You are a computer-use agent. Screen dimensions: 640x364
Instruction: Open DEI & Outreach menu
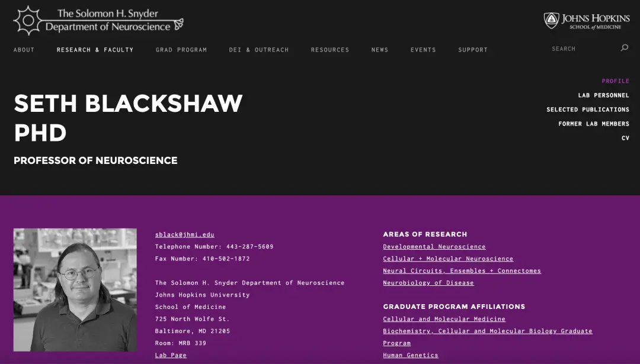[x=259, y=50]
